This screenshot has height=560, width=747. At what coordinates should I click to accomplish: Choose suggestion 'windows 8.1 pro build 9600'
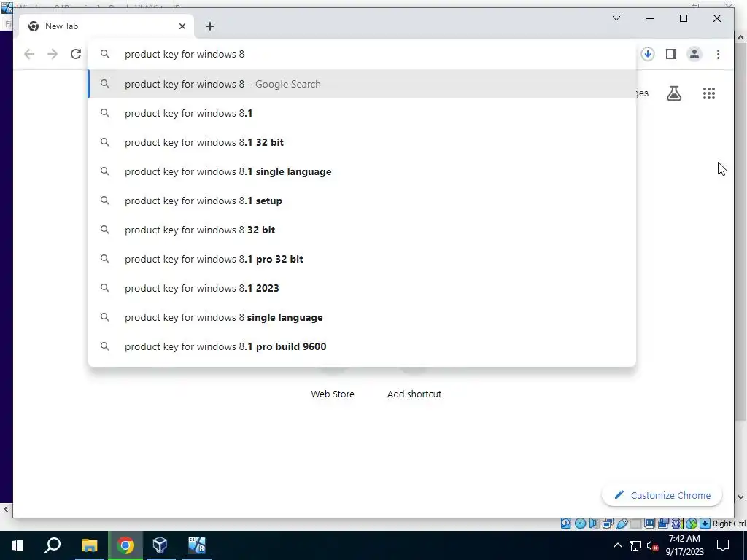click(x=362, y=346)
